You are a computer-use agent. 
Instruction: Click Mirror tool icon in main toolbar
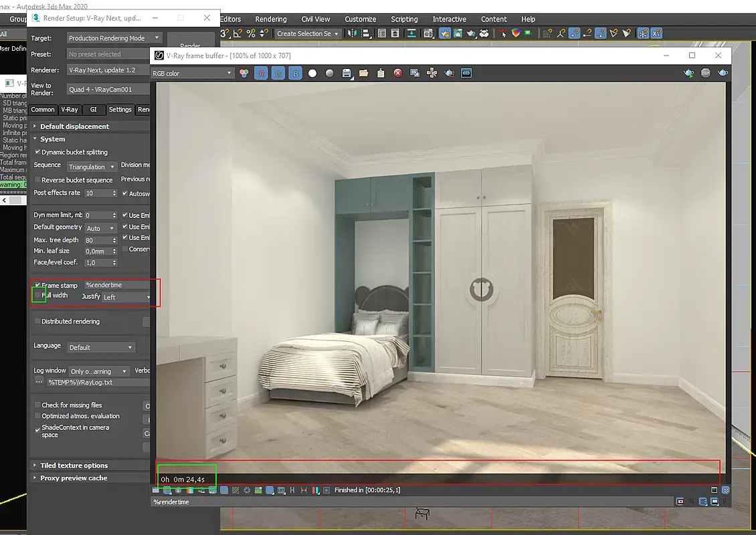coord(353,33)
